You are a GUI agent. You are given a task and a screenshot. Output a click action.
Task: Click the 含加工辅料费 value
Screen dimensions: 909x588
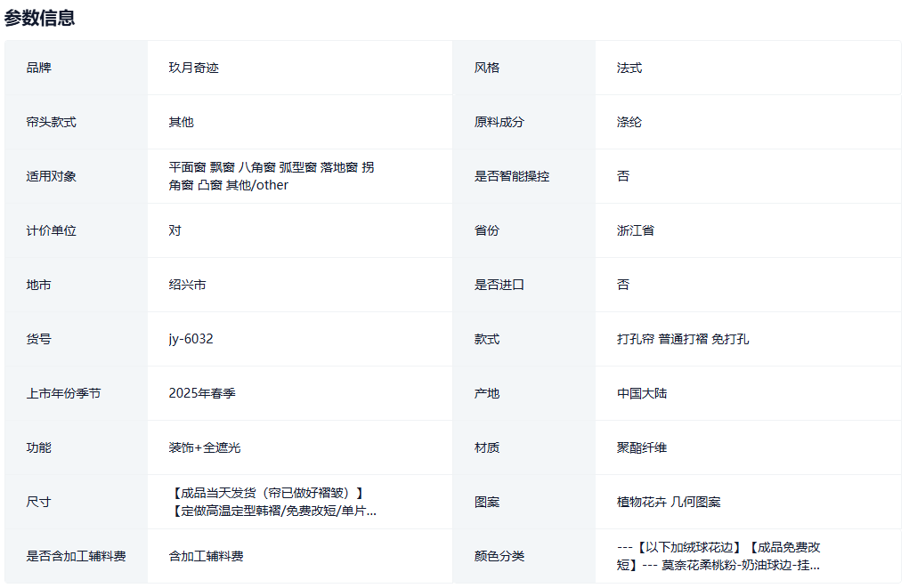[206, 556]
